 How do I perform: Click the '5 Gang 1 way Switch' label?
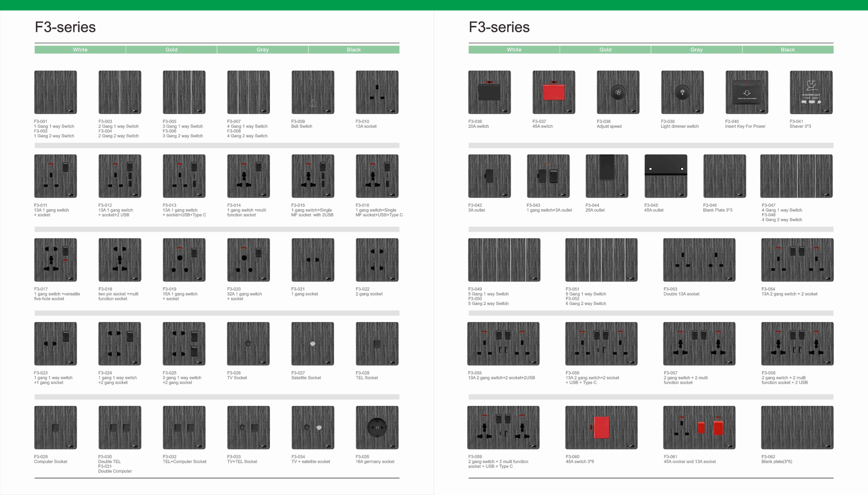tap(488, 294)
